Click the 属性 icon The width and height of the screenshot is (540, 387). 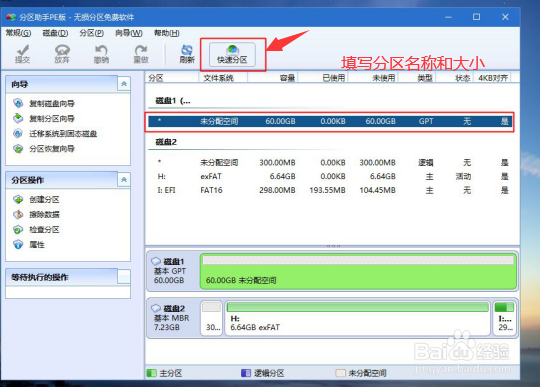[18, 245]
